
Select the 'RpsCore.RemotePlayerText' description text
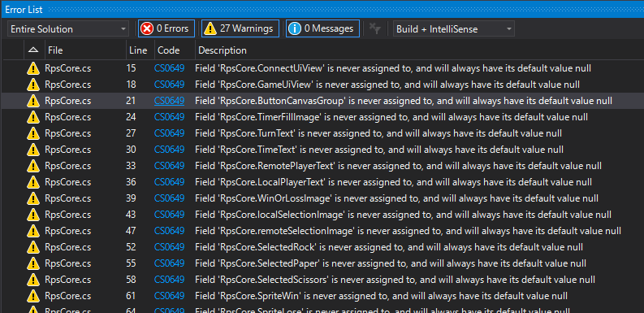pos(399,166)
